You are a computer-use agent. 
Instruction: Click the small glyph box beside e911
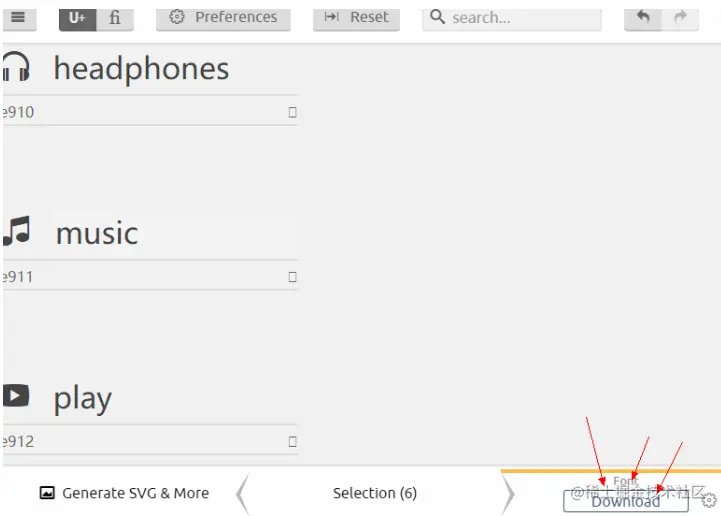coord(292,277)
